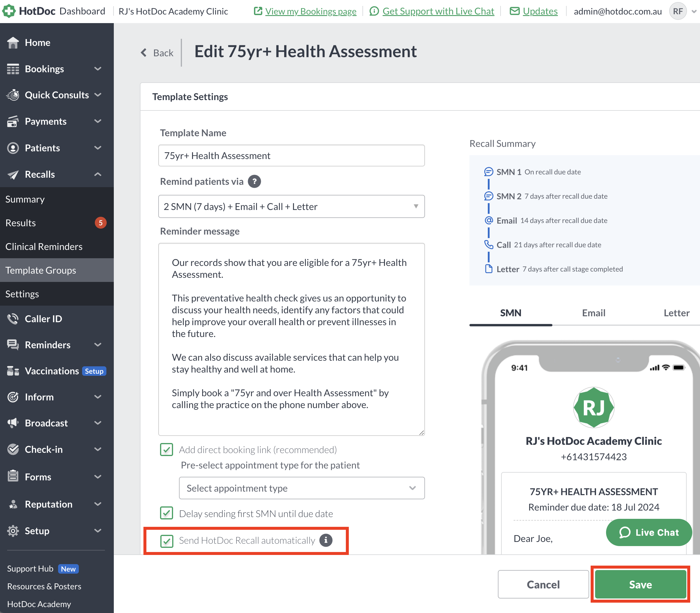Click the Reputation star person icon
Screen dimensions: 700x613
[x=13, y=504]
